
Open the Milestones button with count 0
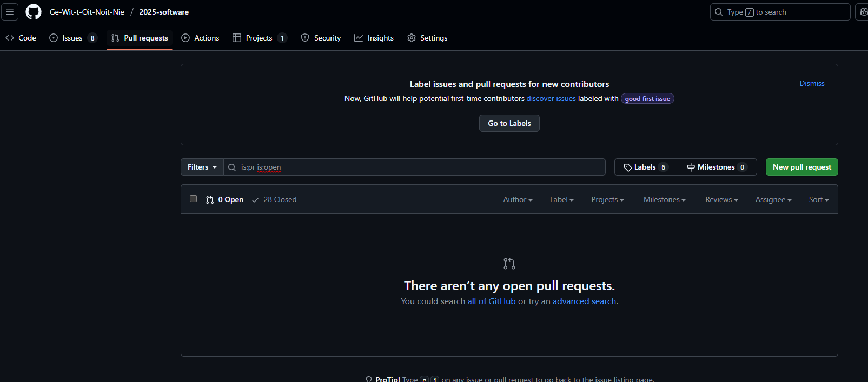[x=717, y=167]
